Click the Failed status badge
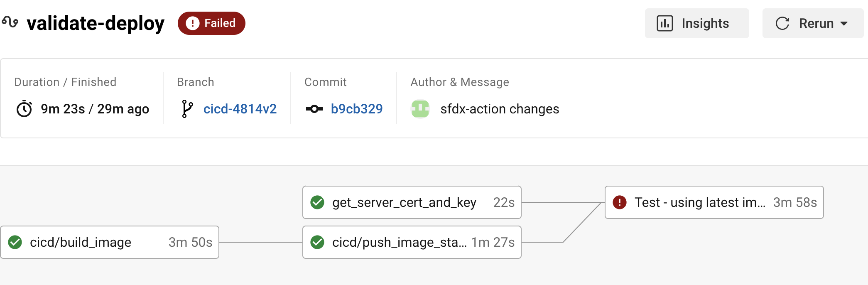Screen dimensions: 868x285 [x=211, y=23]
